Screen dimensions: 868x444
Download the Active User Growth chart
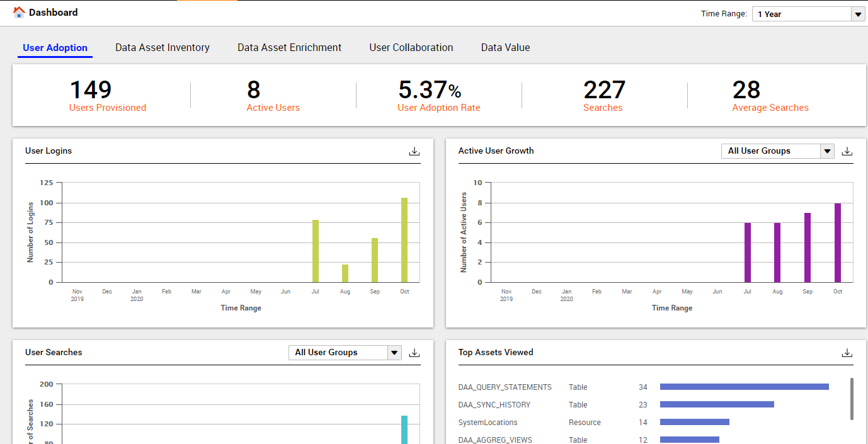tap(847, 151)
